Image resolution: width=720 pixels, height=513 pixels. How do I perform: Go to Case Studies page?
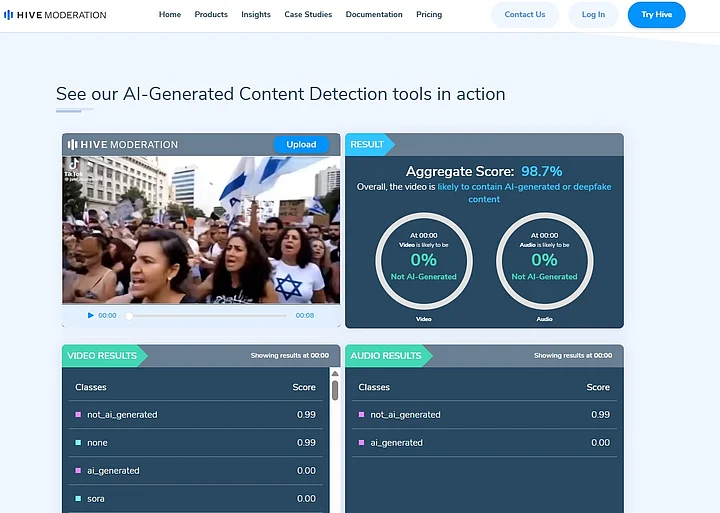(x=308, y=15)
